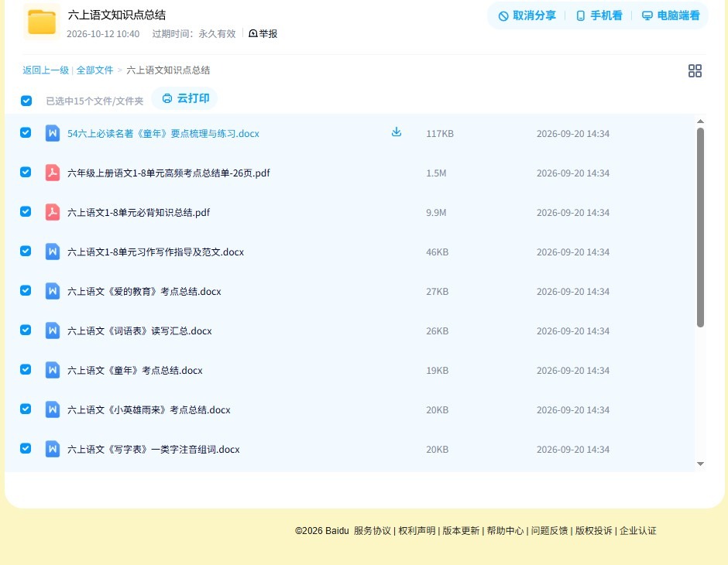Screen dimensions: 728x565
Task: Click PDF icon of 必背知识总结.pdf
Action: (x=53, y=212)
